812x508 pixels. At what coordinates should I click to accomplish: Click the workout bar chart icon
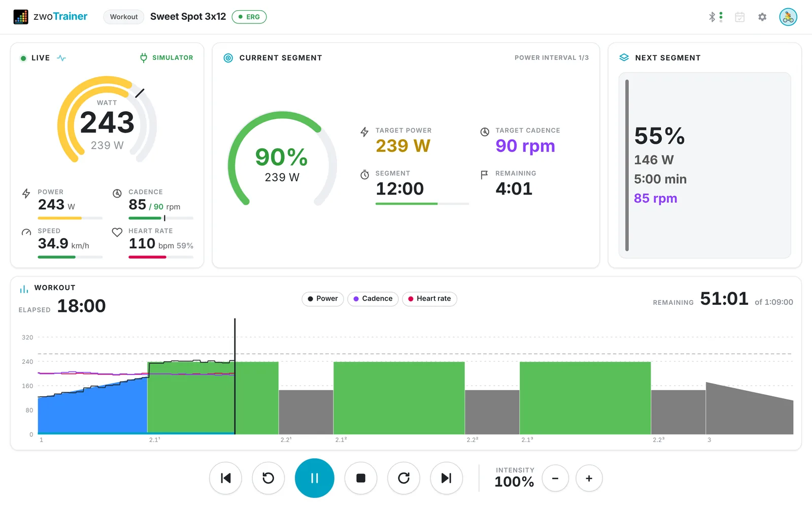coord(24,289)
